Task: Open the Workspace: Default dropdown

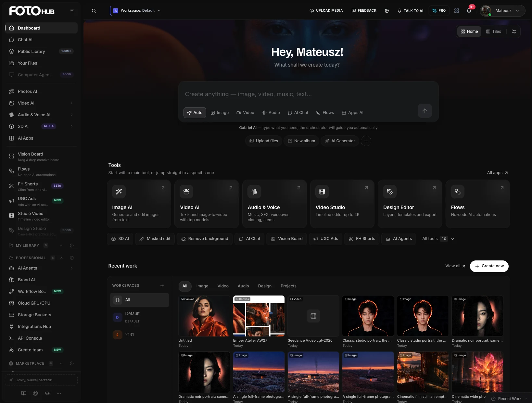Action: click(136, 11)
